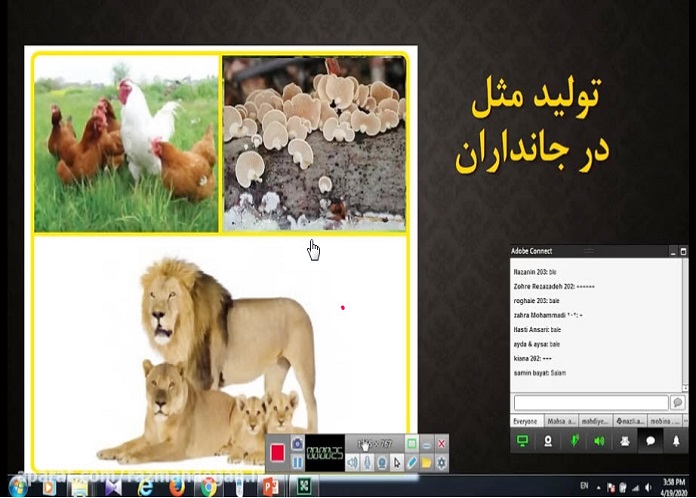Show more chat tabs overflow arrow
Viewport: 696px width, 498px height.
[x=686, y=421]
